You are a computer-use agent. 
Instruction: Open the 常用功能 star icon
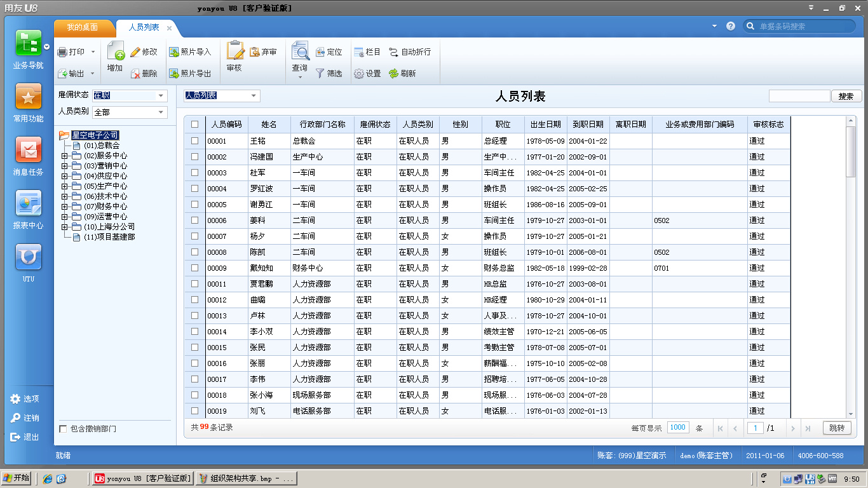click(x=29, y=97)
